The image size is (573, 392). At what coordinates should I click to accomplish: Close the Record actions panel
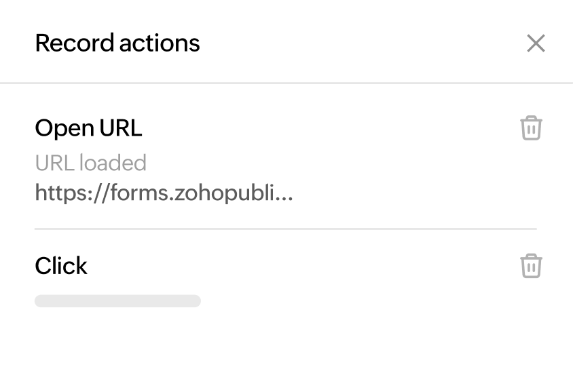pyautogui.click(x=536, y=44)
